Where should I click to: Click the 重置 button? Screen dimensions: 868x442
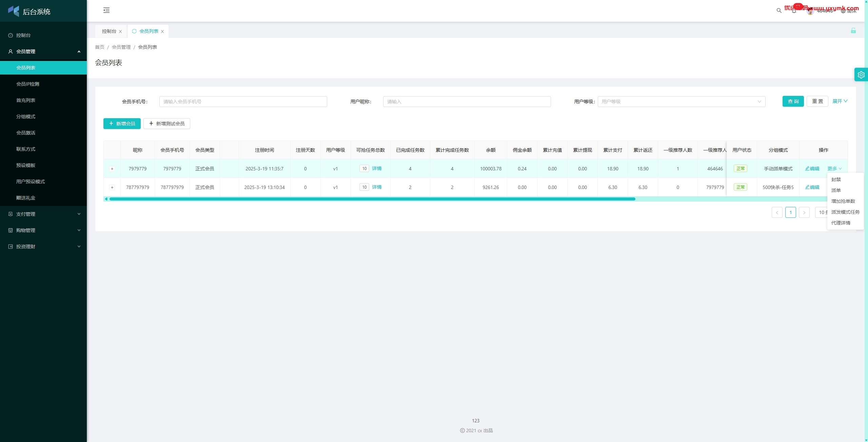click(x=817, y=101)
